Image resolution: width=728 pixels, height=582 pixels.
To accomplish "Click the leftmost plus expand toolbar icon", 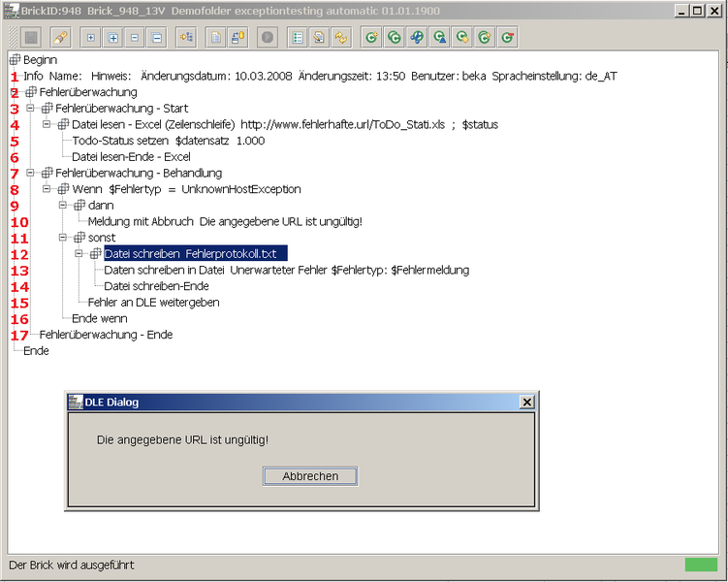I will 91,38.
